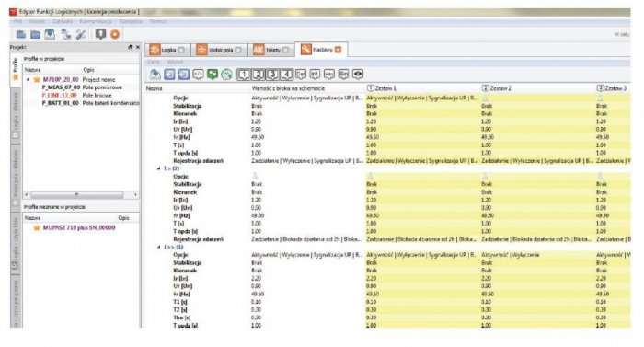This screenshot has height=347, width=644.
Task: Click the second open-folder icon in main toolbar
Action: click(x=35, y=35)
